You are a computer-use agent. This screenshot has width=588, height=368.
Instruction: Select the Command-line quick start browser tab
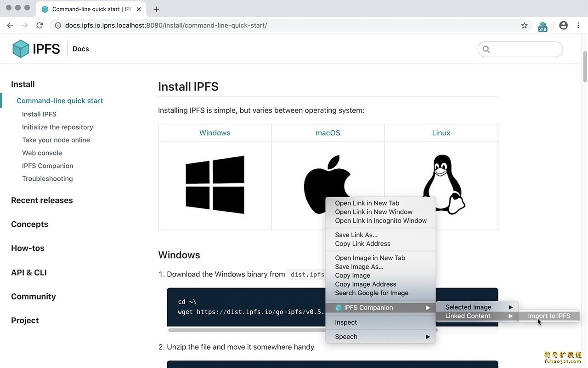(91, 9)
